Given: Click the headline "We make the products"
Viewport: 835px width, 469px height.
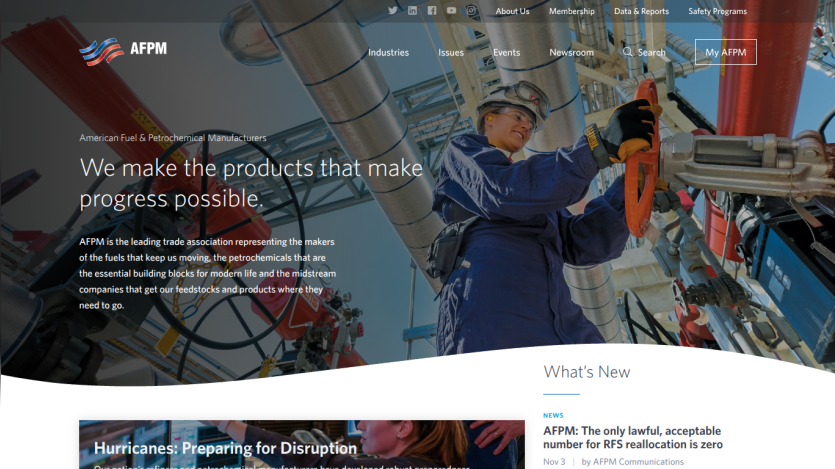Looking at the screenshot, I should 251,183.
